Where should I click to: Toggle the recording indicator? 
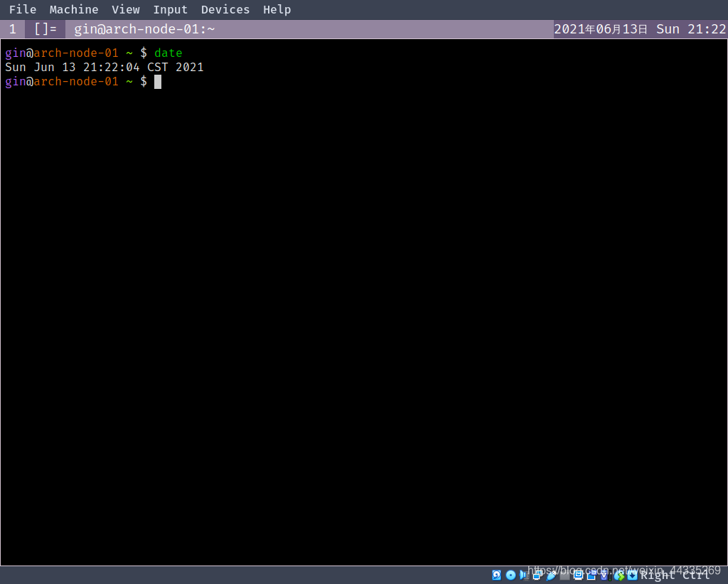click(x=591, y=575)
